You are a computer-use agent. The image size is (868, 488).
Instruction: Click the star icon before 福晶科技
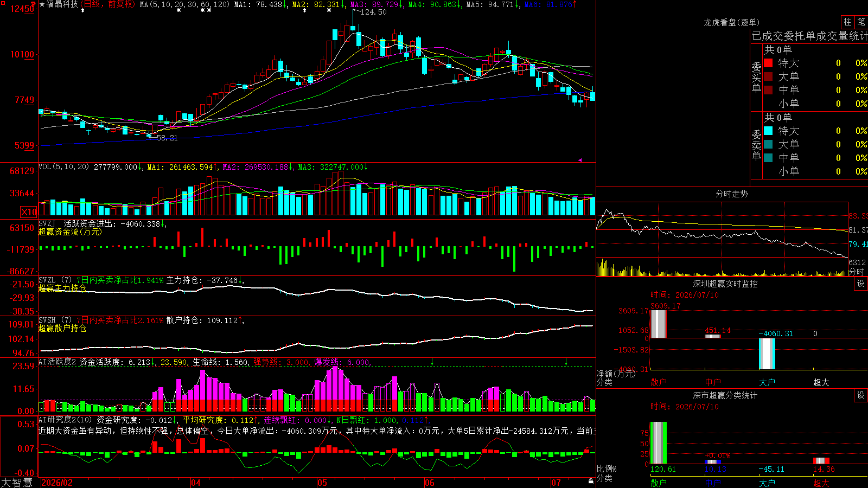coord(42,4)
